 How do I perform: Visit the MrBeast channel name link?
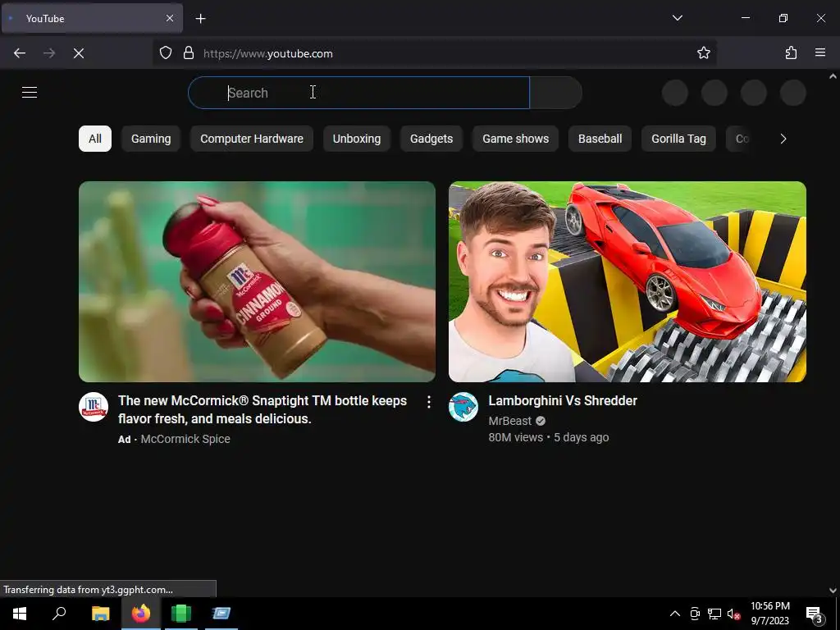tap(510, 421)
